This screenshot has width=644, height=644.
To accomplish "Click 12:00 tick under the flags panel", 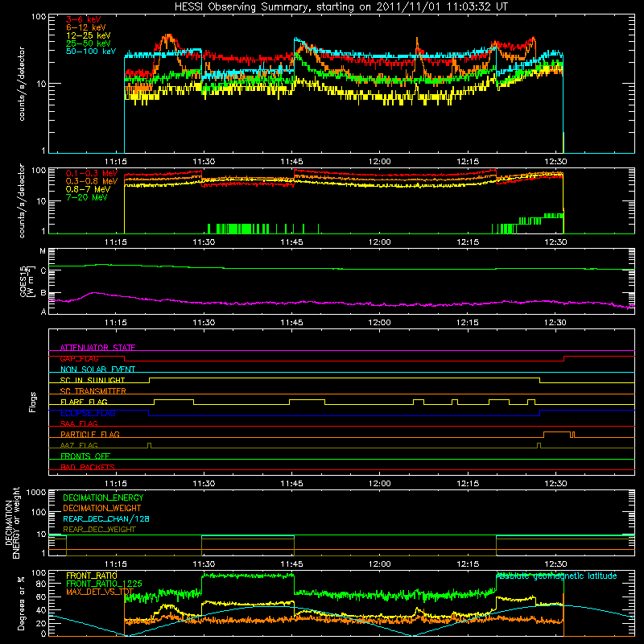I will [379, 484].
